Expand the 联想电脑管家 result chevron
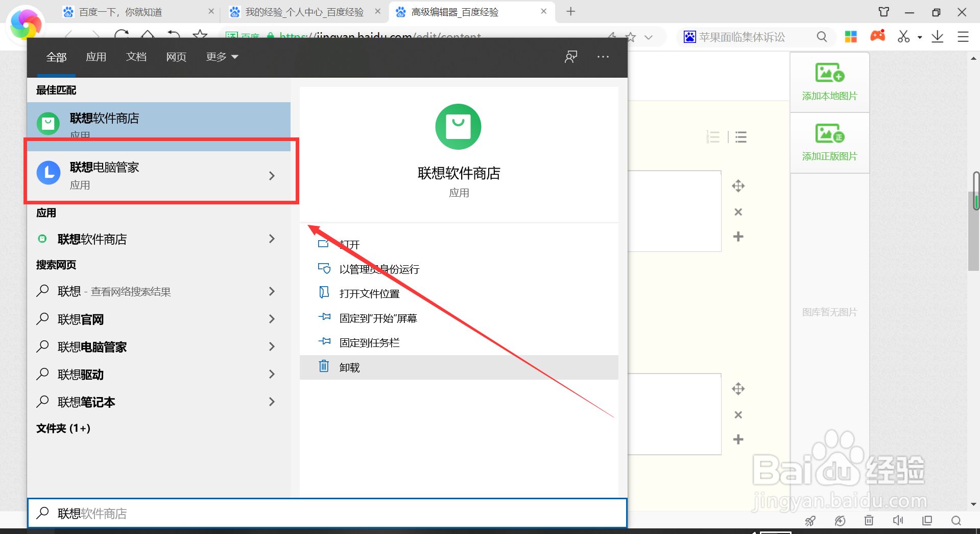 (271, 176)
